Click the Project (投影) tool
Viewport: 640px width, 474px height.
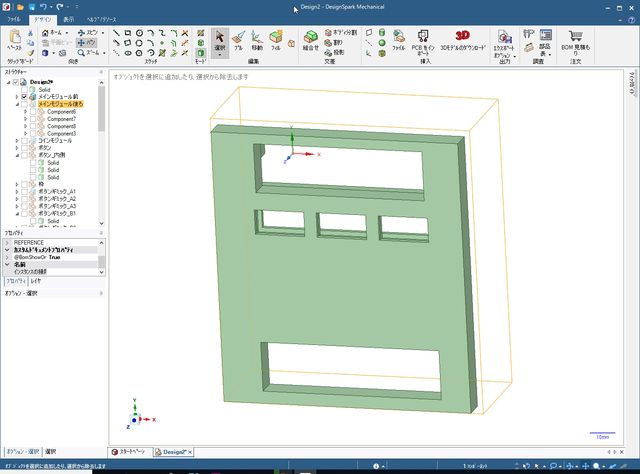[335, 53]
